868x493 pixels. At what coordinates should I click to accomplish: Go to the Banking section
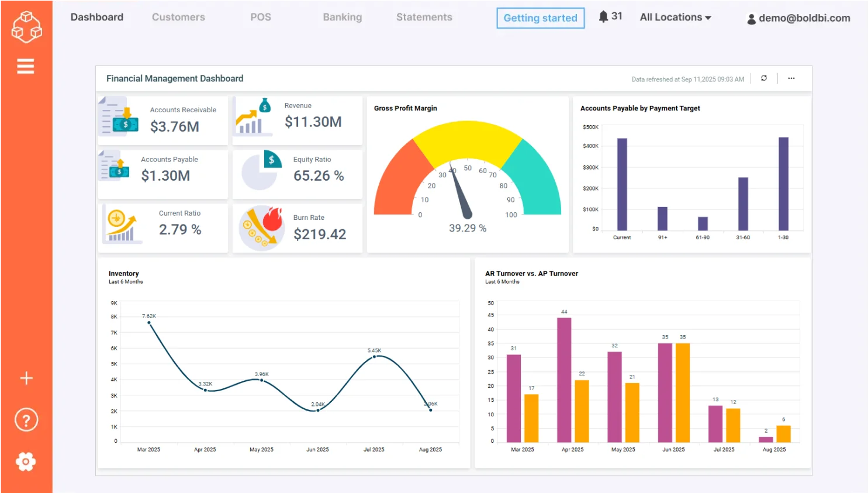point(342,17)
